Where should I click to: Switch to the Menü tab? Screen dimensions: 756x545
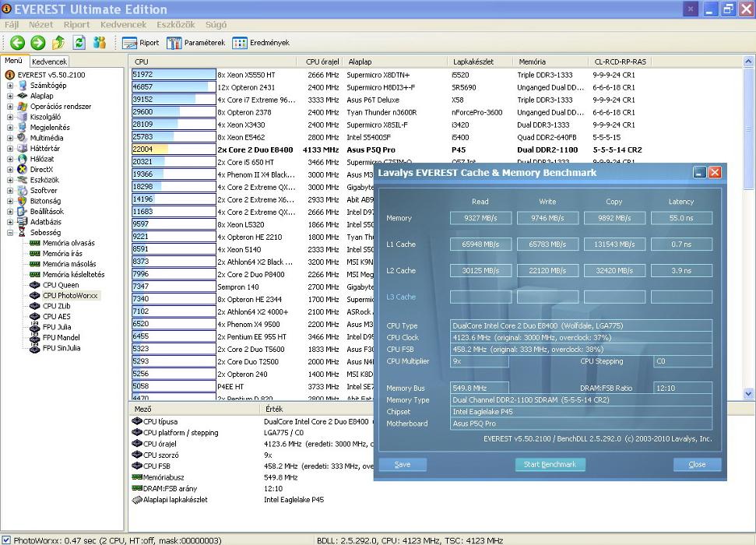click(x=14, y=61)
